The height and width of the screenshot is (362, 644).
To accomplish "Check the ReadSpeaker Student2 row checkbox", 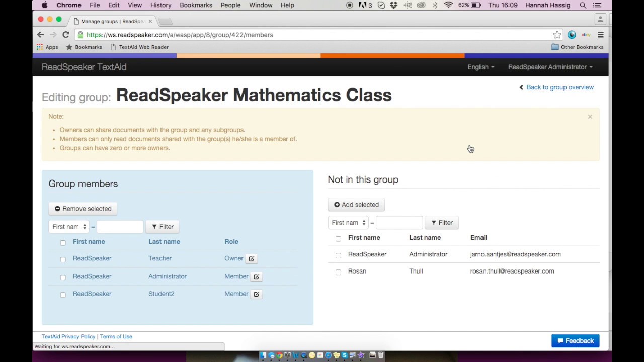I will click(x=63, y=295).
